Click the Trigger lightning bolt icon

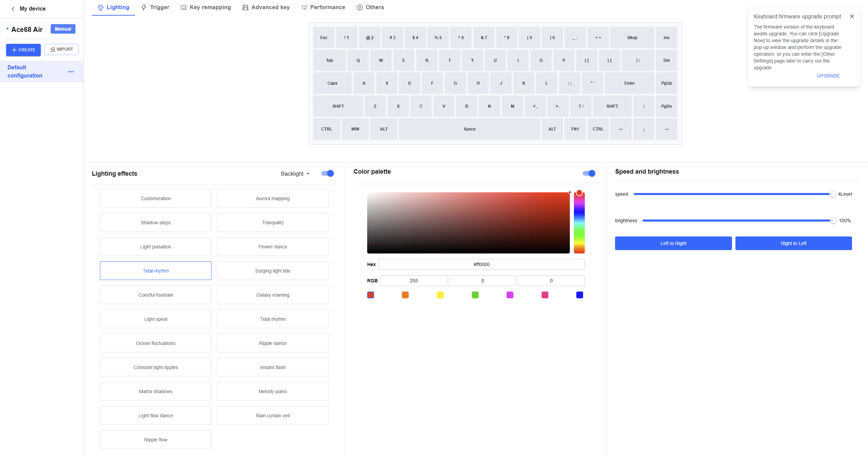click(x=144, y=7)
